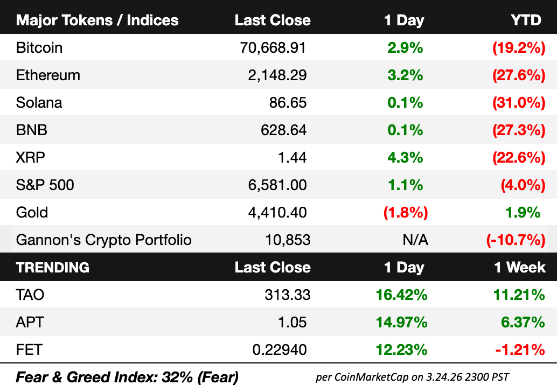The height and width of the screenshot is (392, 557).
Task: Click the Bitcoin row label
Action: 39,48
